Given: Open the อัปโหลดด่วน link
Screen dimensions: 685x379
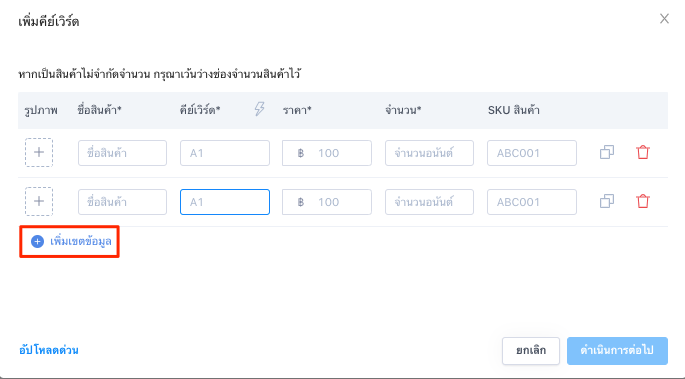Looking at the screenshot, I should point(49,350).
